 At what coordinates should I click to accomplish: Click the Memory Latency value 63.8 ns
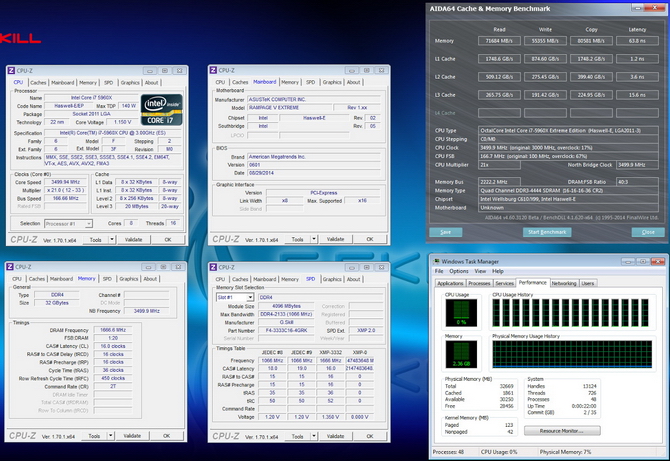tap(637, 41)
